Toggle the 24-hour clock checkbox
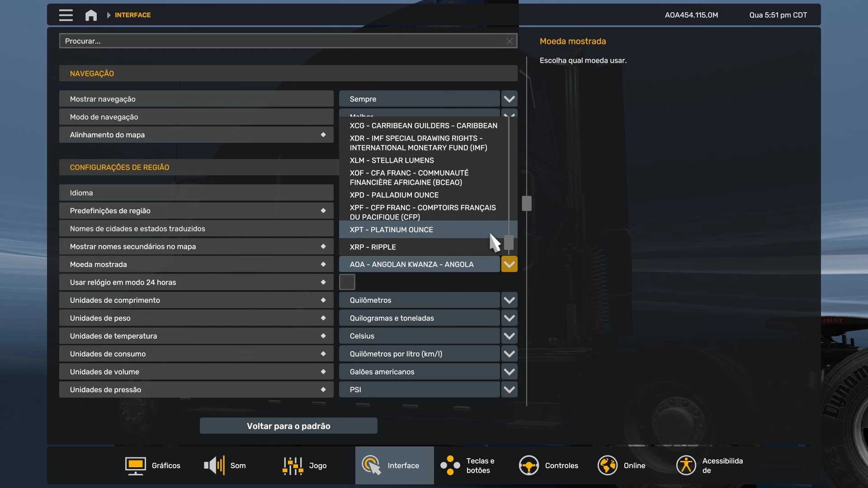The width and height of the screenshot is (868, 488). [347, 282]
